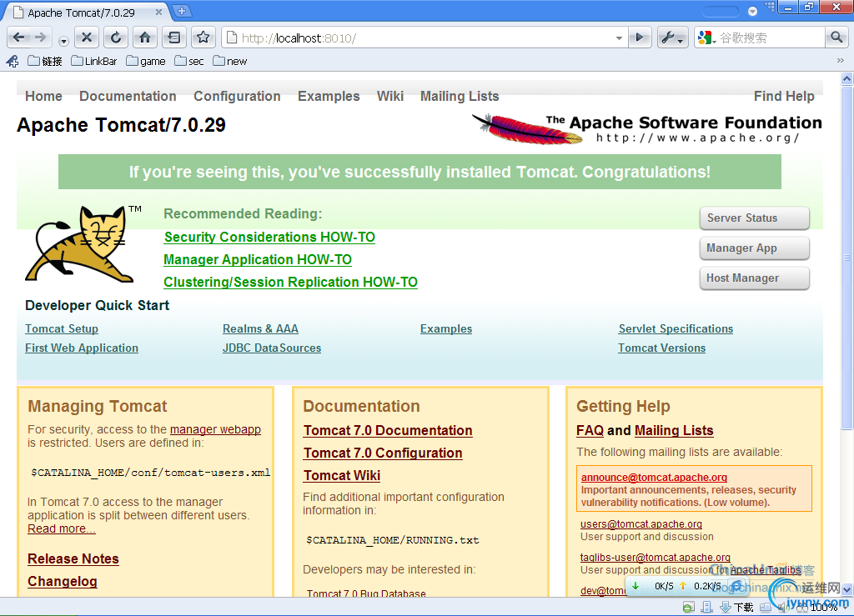Open Tomcat 7.0 Documentation link
Screen dimensions: 854x616
[388, 430]
